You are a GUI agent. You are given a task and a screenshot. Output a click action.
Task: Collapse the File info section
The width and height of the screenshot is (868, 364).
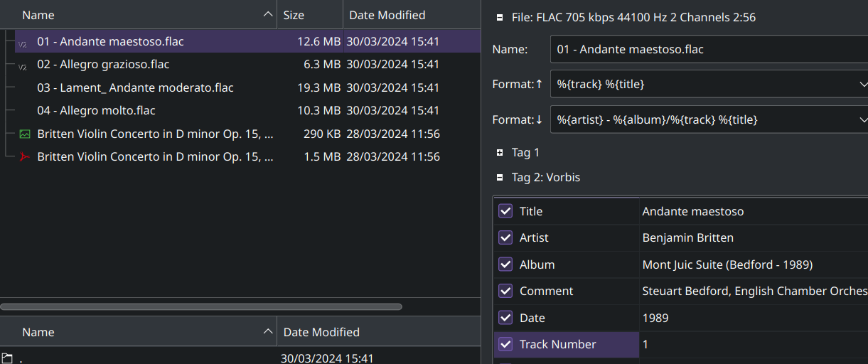(500, 17)
